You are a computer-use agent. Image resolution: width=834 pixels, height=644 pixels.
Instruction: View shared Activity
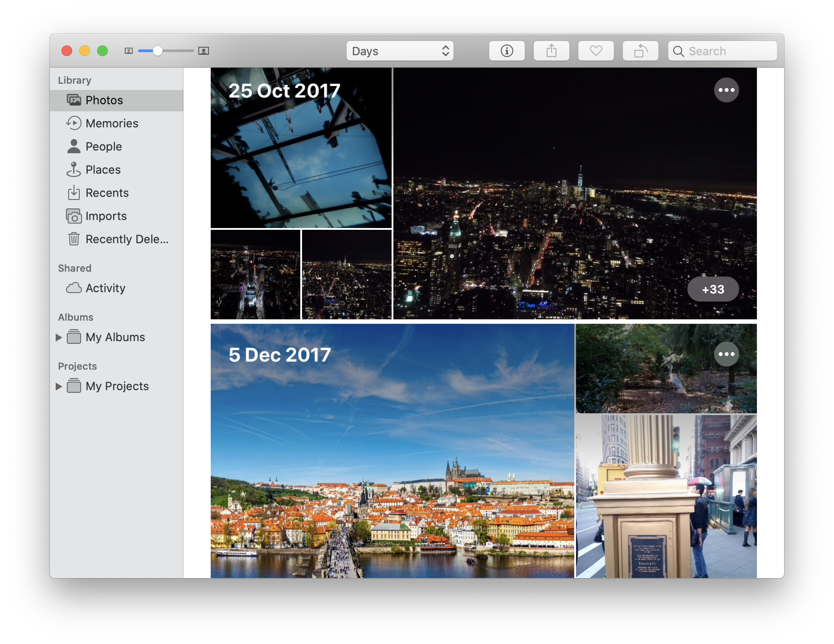105,288
